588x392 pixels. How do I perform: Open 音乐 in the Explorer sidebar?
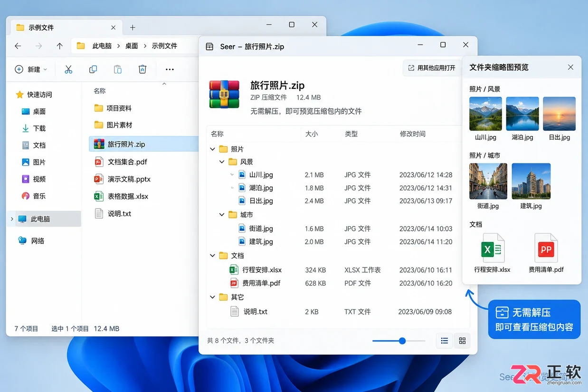coord(34,196)
